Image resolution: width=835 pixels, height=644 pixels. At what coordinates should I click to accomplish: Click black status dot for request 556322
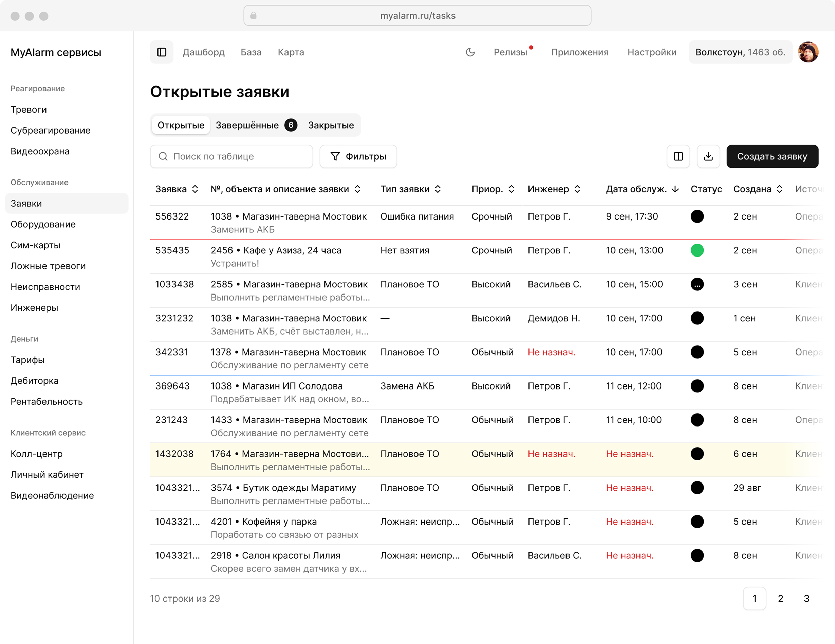[697, 216]
